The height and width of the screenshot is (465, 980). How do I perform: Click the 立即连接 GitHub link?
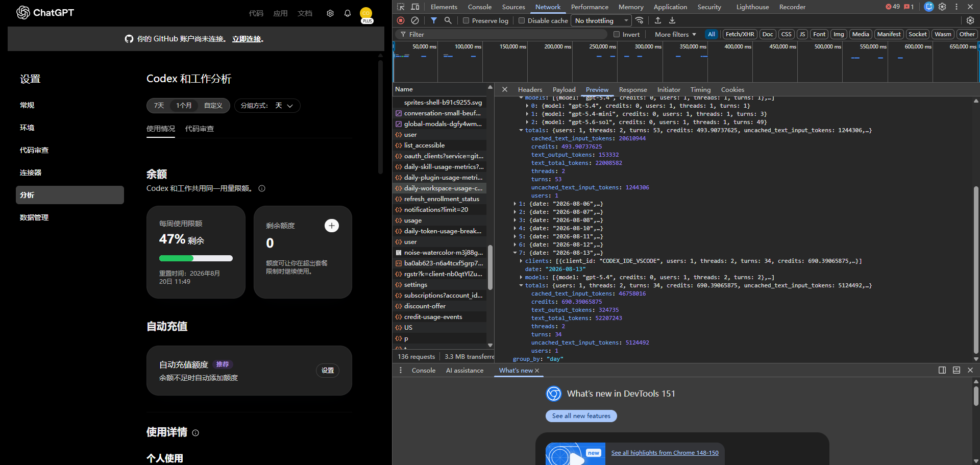tap(247, 39)
